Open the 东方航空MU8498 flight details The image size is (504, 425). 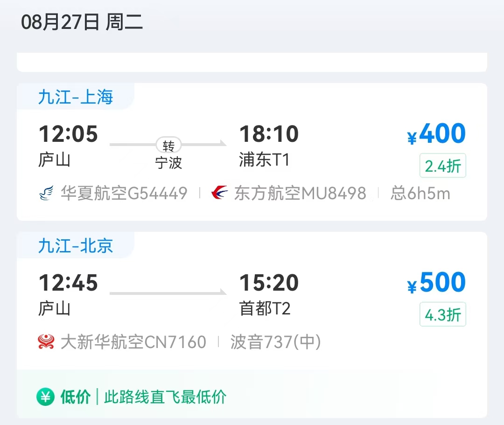point(300,194)
